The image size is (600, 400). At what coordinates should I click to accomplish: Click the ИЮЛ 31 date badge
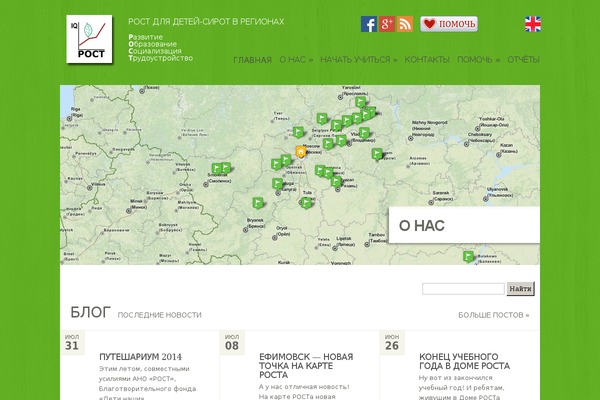(x=72, y=343)
